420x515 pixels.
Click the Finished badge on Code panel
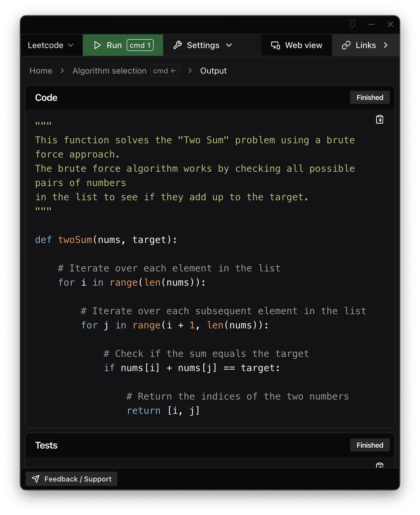click(x=370, y=97)
